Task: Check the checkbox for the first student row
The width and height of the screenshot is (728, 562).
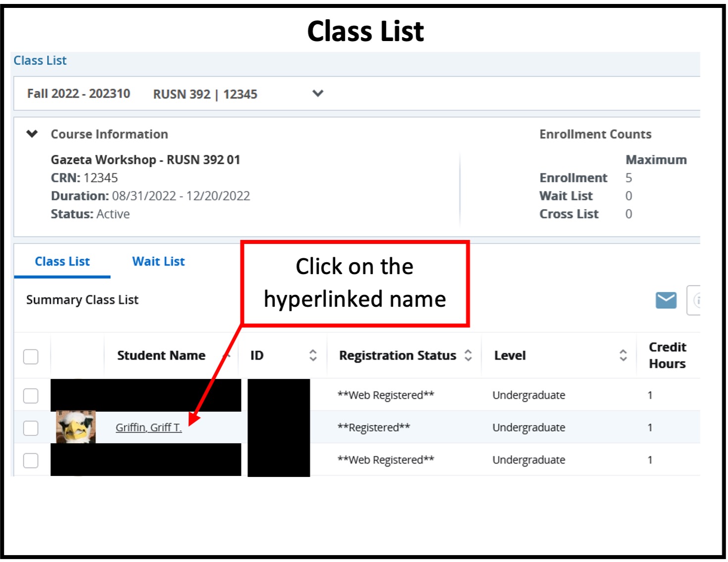Action: (x=31, y=395)
